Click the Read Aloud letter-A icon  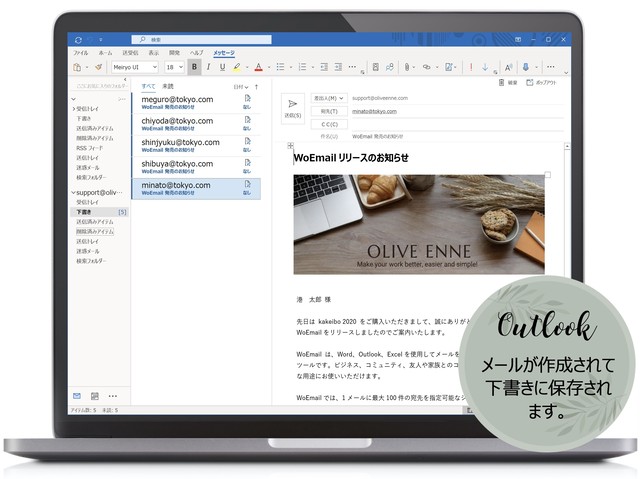point(508,67)
